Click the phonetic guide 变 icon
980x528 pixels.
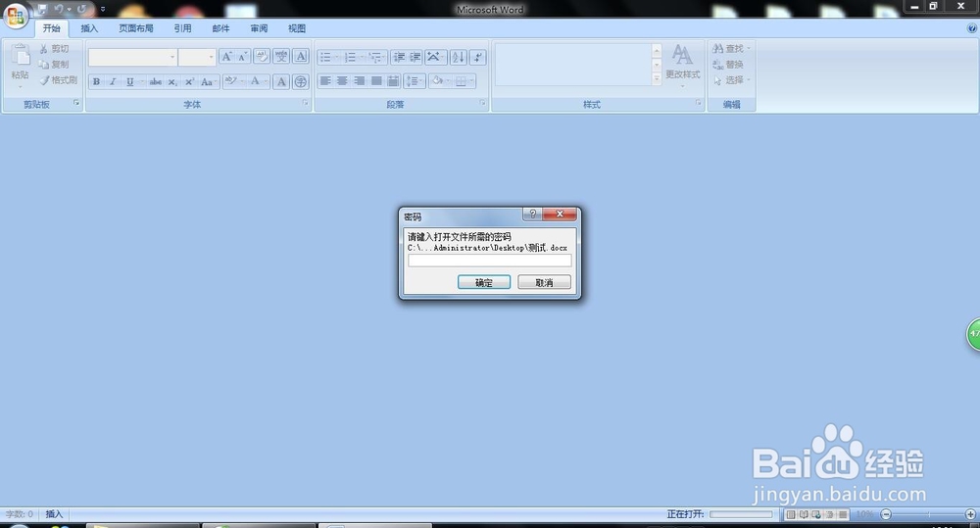[x=281, y=57]
